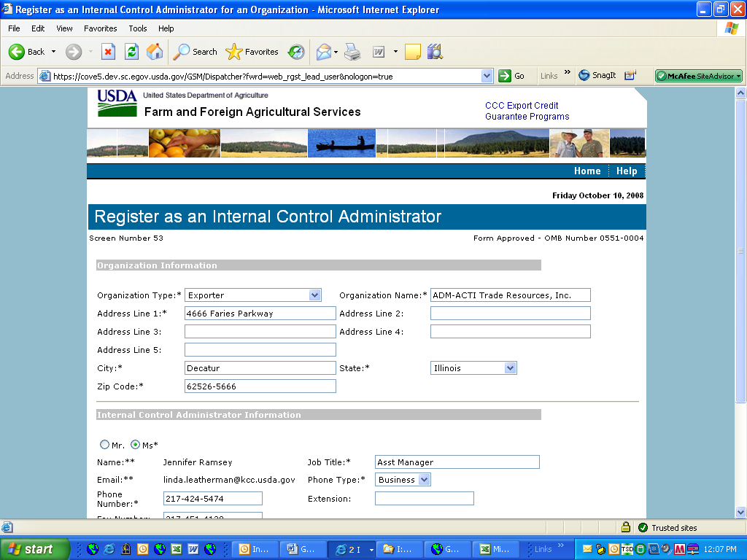
Task: Click the USDA logo
Action: [117, 103]
